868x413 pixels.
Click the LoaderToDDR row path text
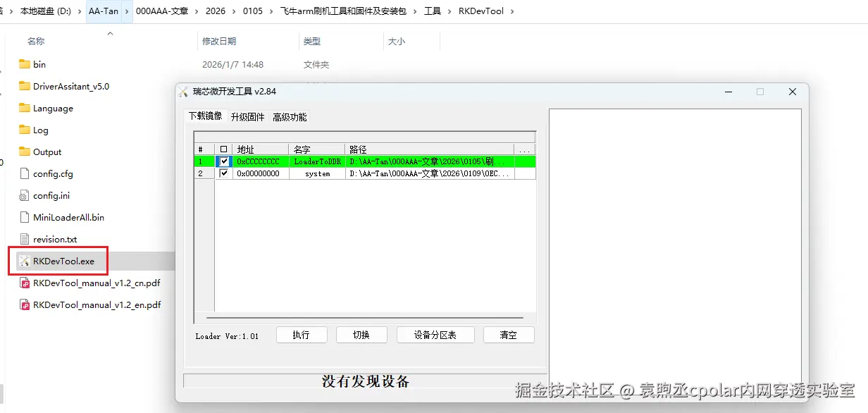[x=427, y=161]
